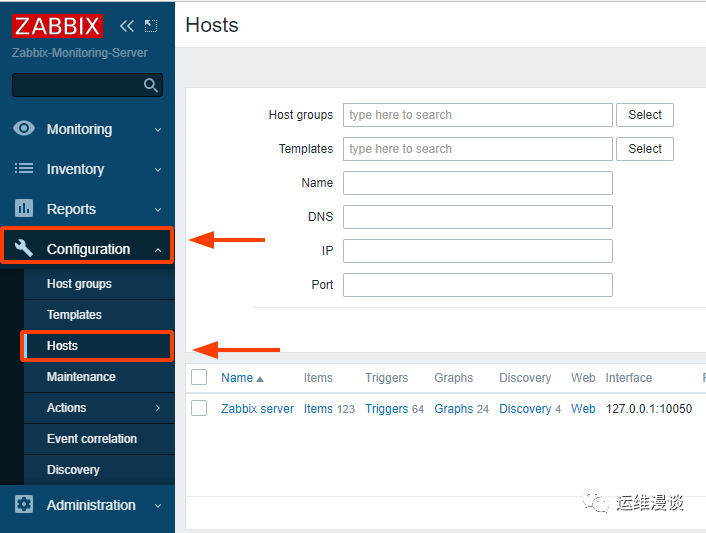Click the Web column header
706x533 pixels.
pyautogui.click(x=583, y=378)
